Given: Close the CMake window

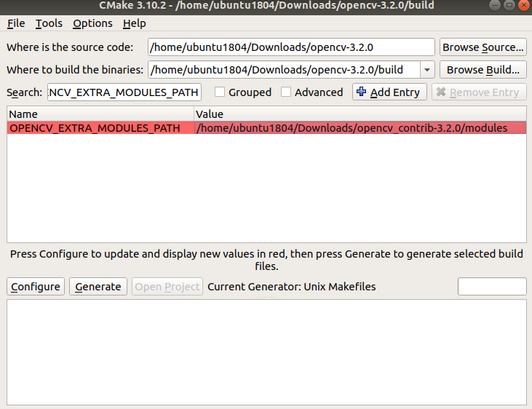Looking at the screenshot, I should pyautogui.click(x=524, y=5).
